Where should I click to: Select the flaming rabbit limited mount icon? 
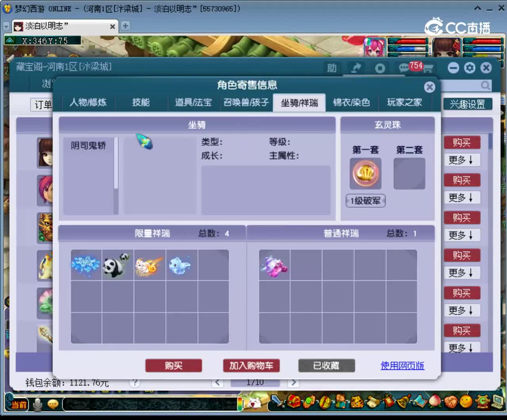click(149, 266)
